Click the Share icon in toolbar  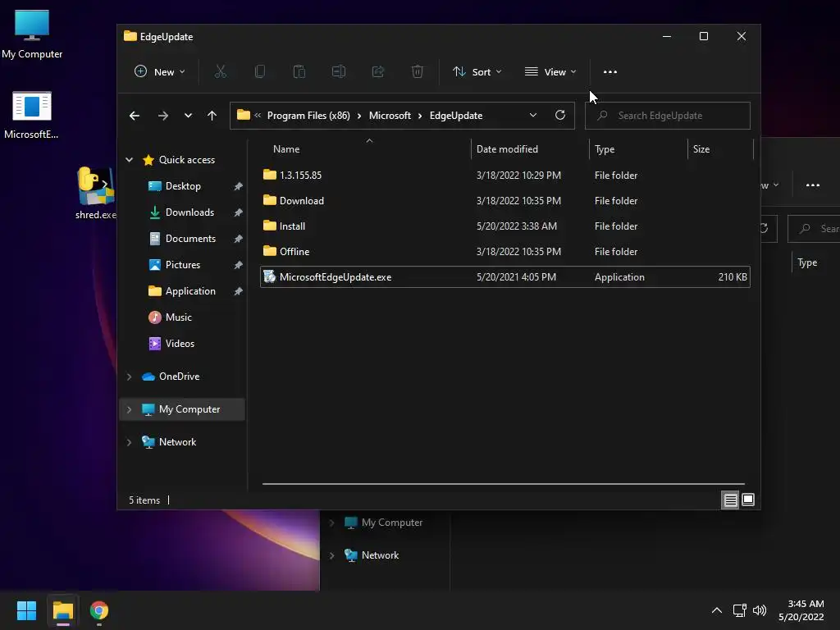tap(378, 72)
